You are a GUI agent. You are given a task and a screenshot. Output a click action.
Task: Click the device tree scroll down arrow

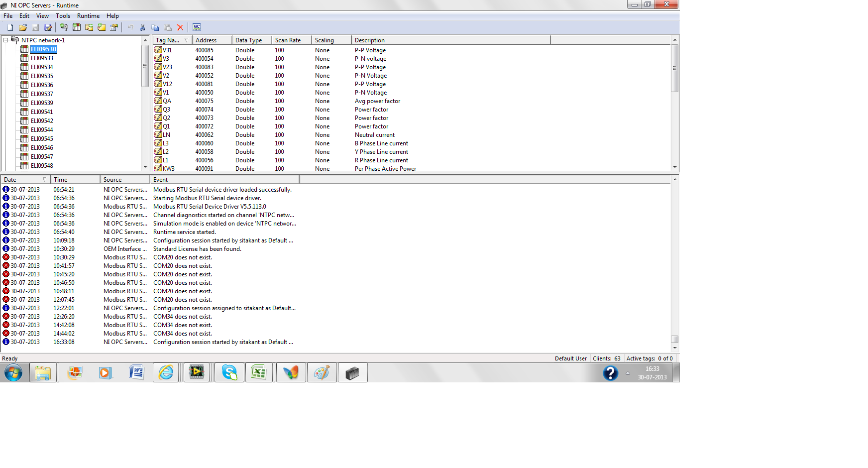[x=145, y=167]
